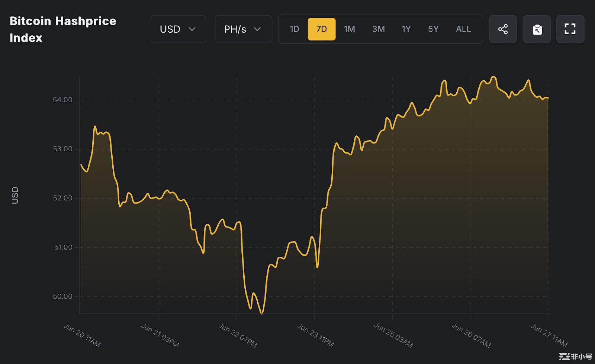Click the Jun 20 11AM axis label

coord(82,335)
